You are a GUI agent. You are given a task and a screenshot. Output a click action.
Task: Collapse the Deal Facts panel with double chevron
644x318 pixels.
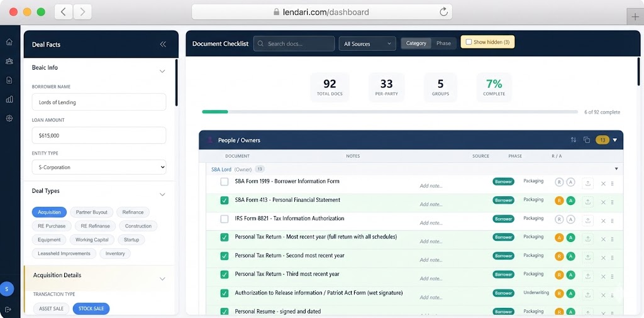click(x=163, y=45)
